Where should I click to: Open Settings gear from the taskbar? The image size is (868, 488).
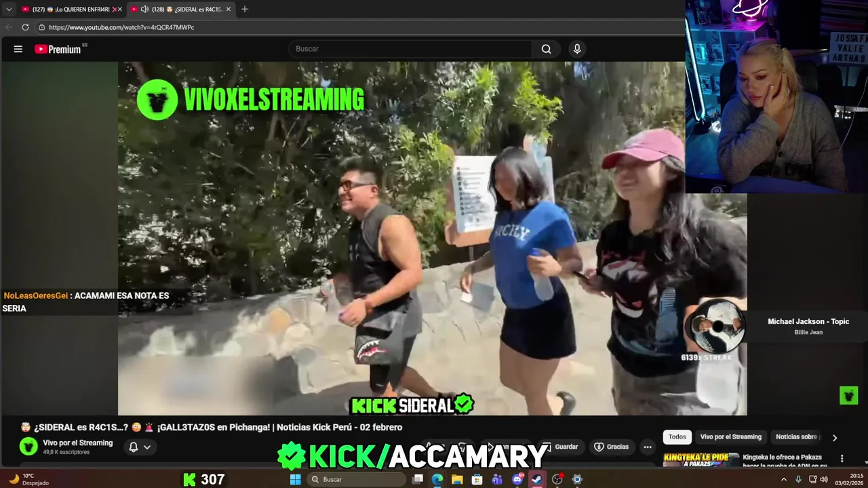577,479
